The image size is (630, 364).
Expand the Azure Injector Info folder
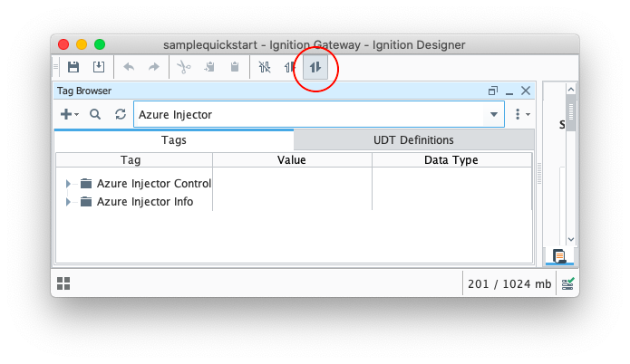tap(67, 202)
